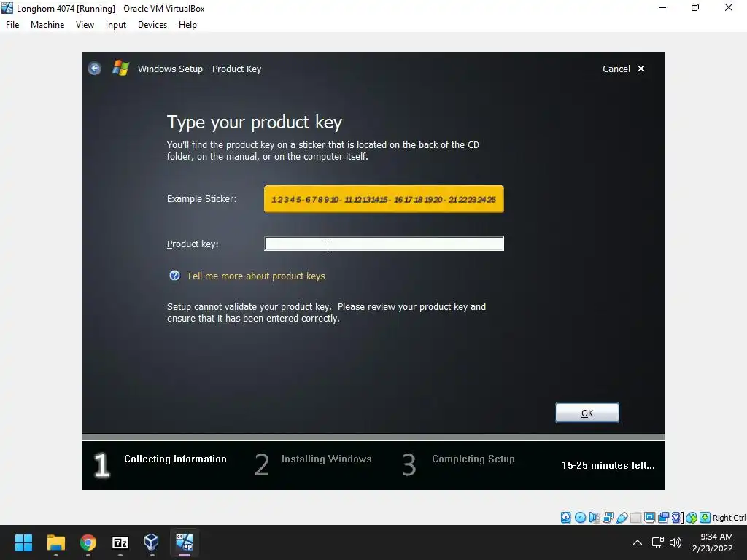Image resolution: width=747 pixels, height=560 pixels.
Task: Click the 'Example Sticker:' label
Action: pyautogui.click(x=201, y=198)
